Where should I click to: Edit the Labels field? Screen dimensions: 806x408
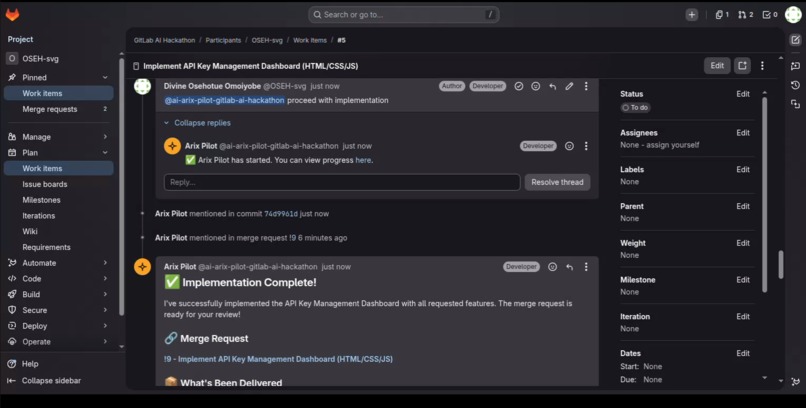[743, 170]
